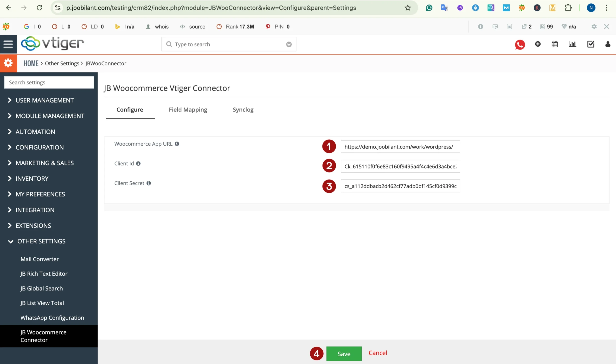Collapse the OTHER SETTINGS section
616x364 pixels.
[41, 241]
